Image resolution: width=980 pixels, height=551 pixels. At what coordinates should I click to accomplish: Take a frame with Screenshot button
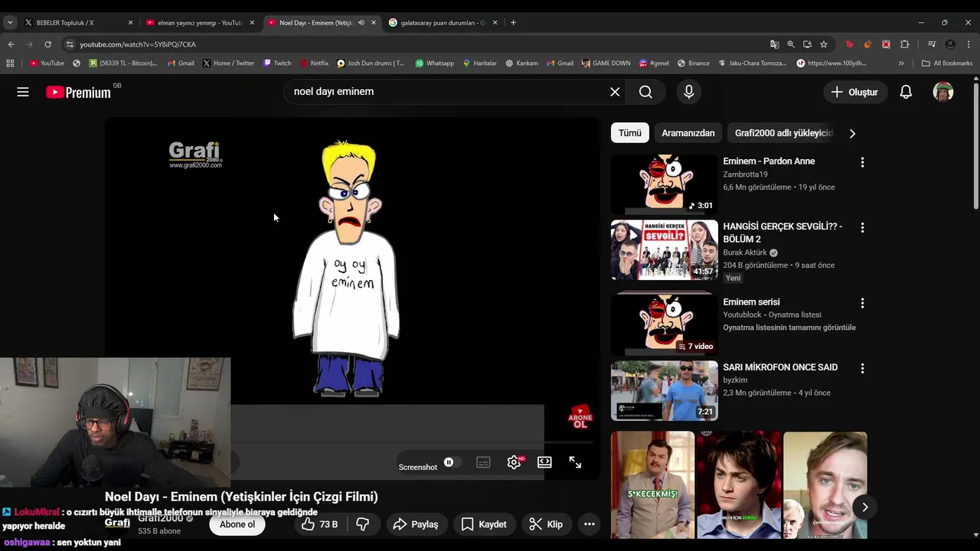pyautogui.click(x=418, y=467)
